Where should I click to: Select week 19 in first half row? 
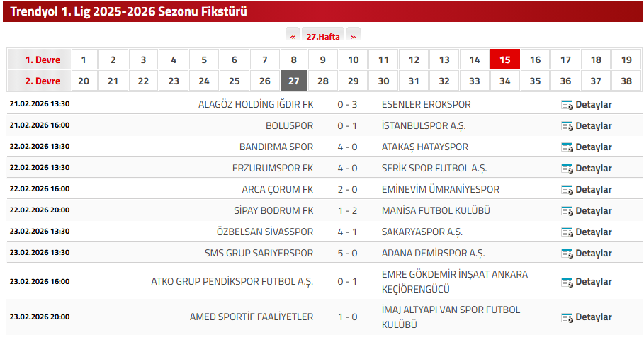coord(626,59)
